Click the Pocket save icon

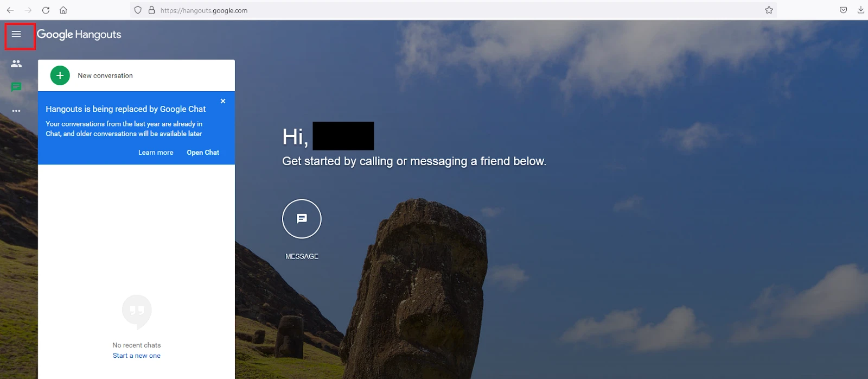click(x=843, y=10)
